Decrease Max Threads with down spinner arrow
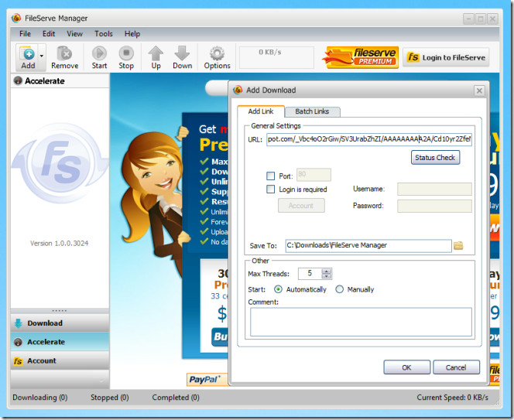 coord(327,276)
